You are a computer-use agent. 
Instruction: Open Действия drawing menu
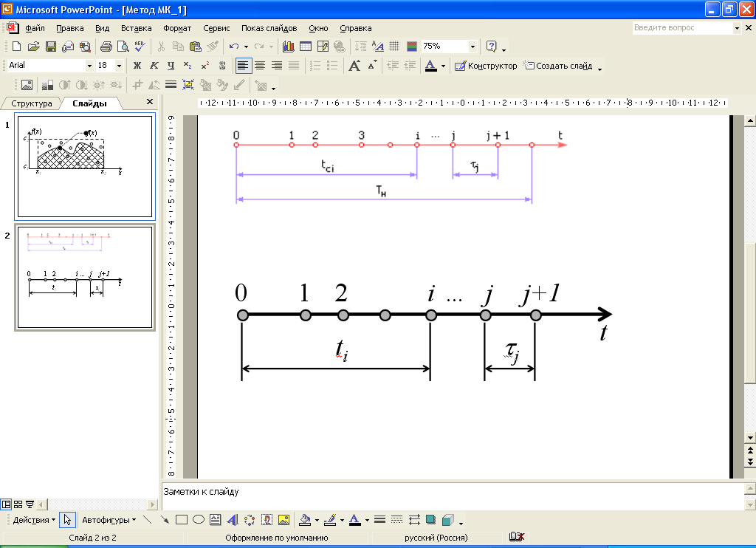click(34, 520)
